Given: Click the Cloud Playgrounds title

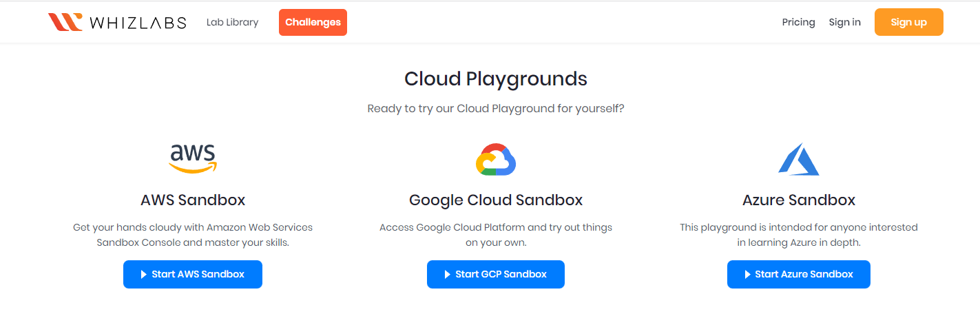Looking at the screenshot, I should point(496,79).
